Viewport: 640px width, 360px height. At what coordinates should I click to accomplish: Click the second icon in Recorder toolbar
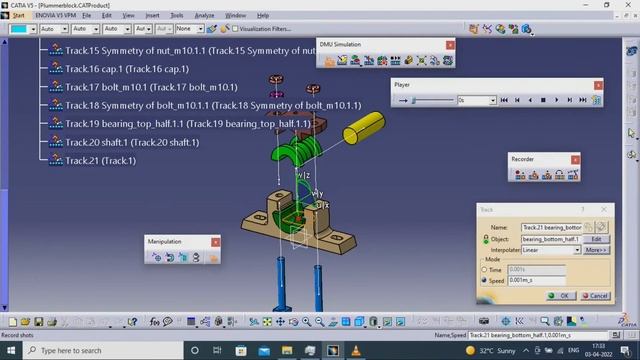533,175
